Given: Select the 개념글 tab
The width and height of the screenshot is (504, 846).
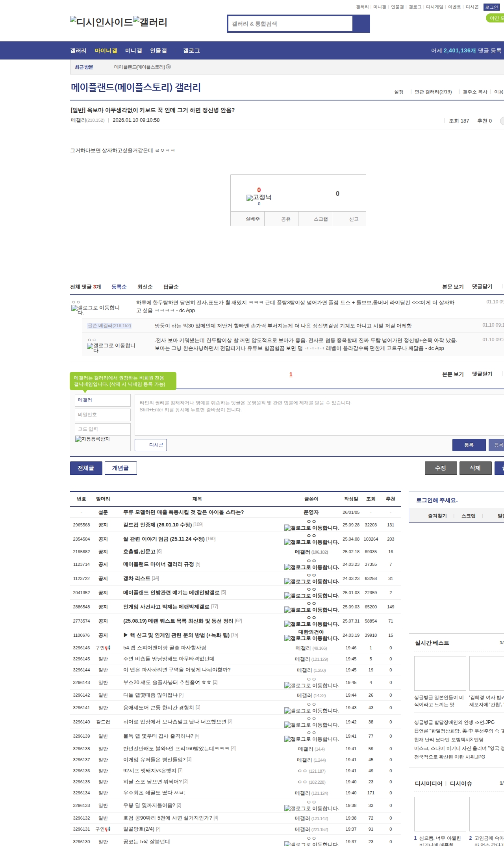Looking at the screenshot, I should pyautogui.click(x=120, y=468).
